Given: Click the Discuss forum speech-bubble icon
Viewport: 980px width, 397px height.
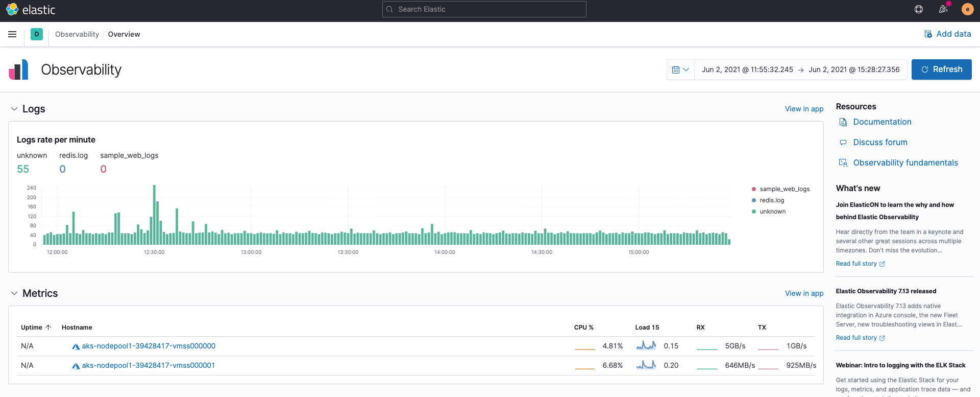Looking at the screenshot, I should coord(843,143).
